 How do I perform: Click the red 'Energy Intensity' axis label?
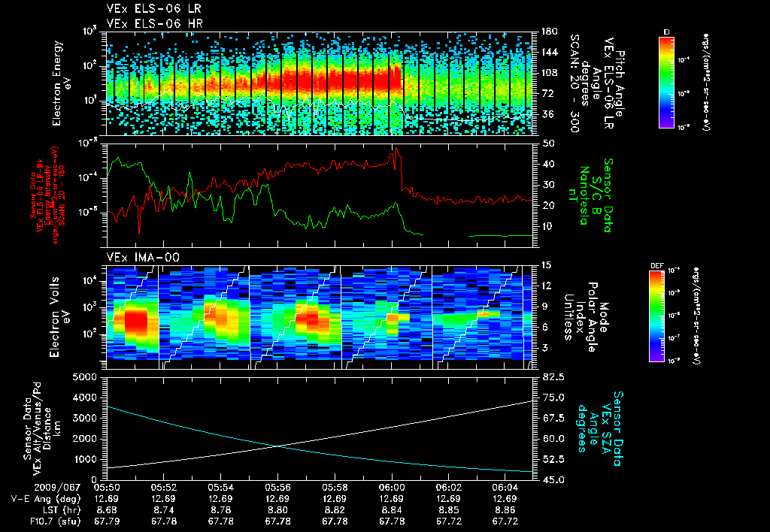pyautogui.click(x=47, y=195)
